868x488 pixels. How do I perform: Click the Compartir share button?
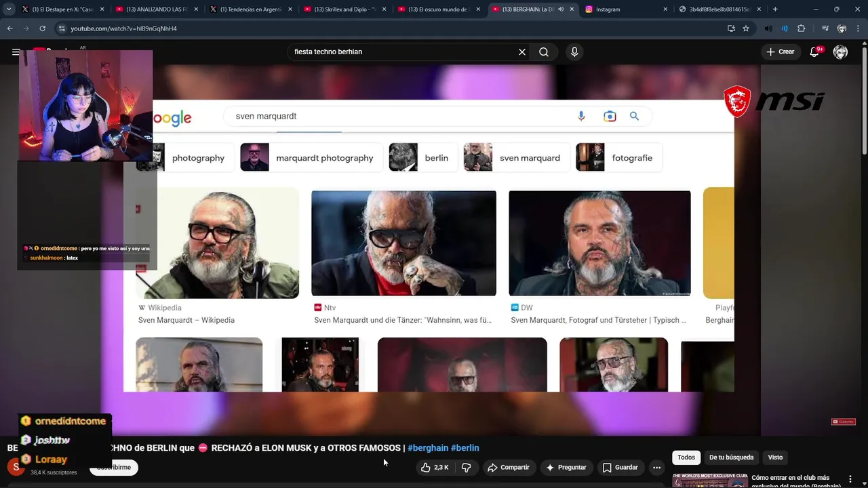[509, 467]
